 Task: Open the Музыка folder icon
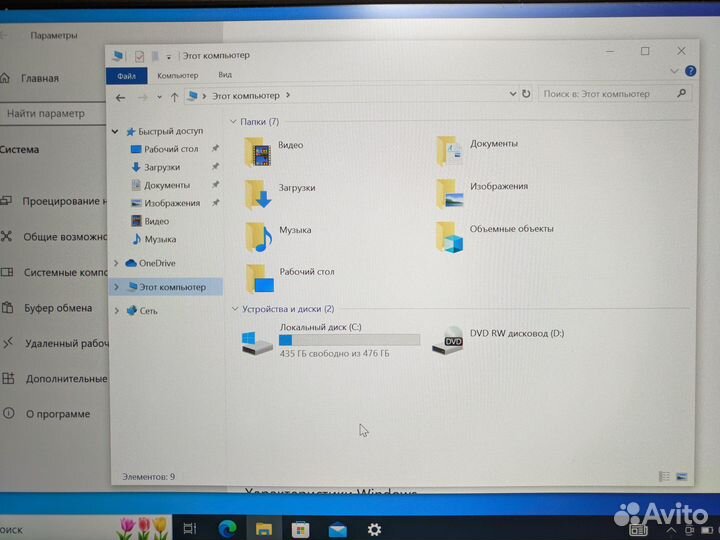click(259, 237)
